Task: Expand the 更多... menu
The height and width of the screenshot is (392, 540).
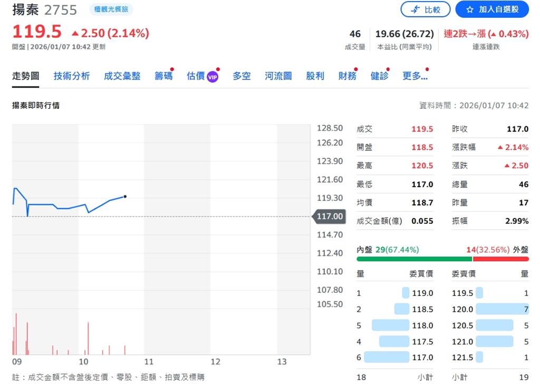Action: [x=414, y=76]
